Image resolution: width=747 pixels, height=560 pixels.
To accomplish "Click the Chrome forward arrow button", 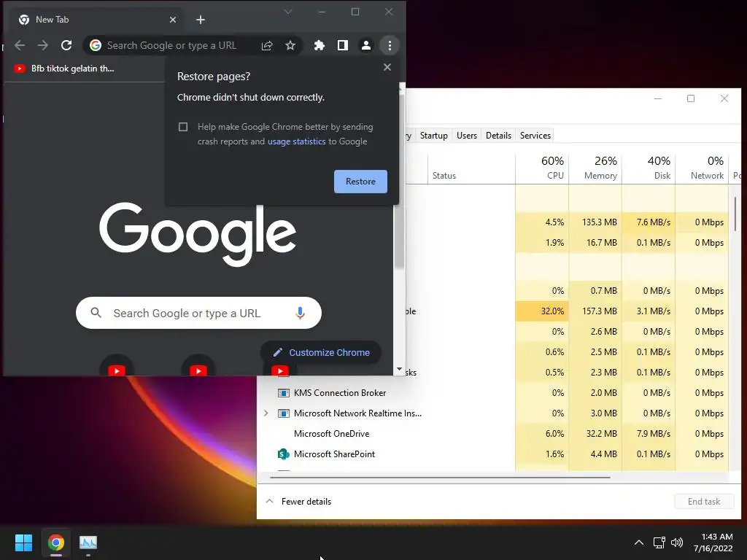I will point(43,45).
